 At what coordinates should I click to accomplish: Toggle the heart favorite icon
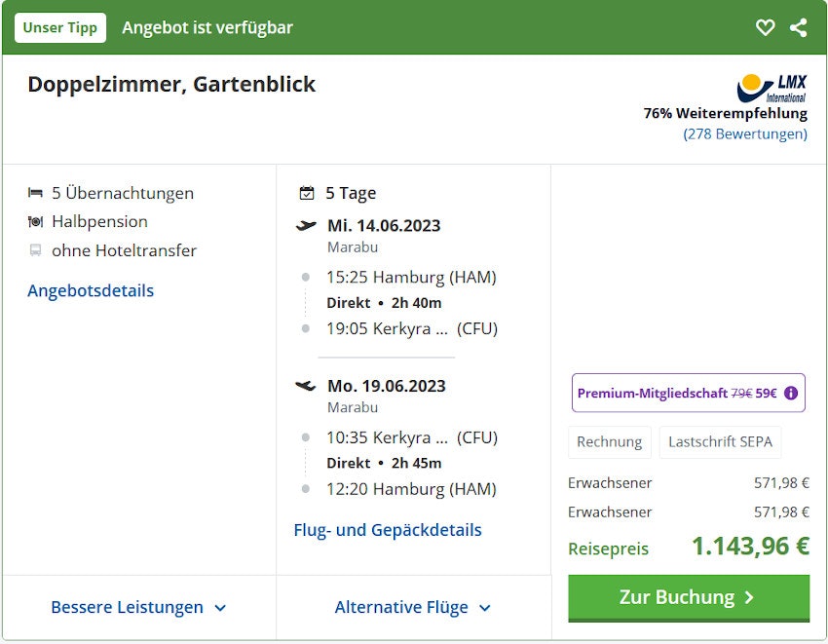pos(766,27)
